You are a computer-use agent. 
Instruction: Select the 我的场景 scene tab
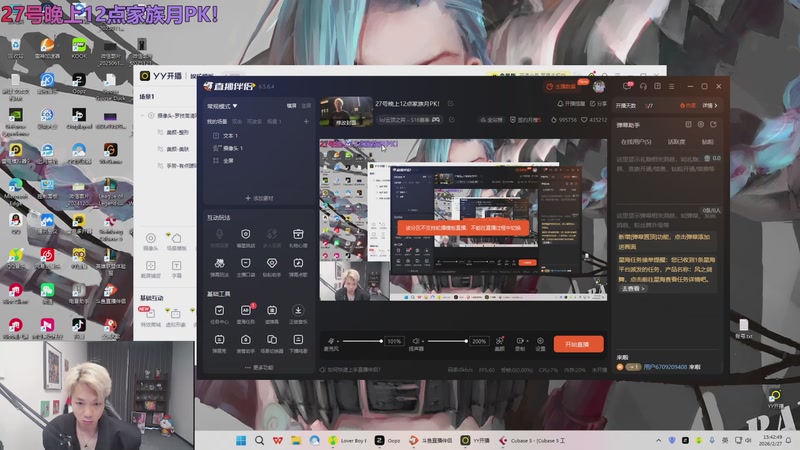[x=217, y=121]
